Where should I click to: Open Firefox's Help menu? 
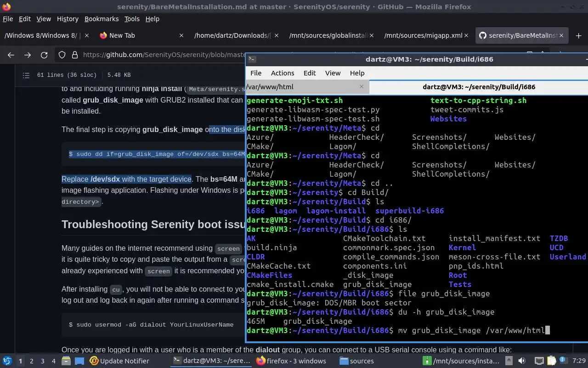pos(152,19)
